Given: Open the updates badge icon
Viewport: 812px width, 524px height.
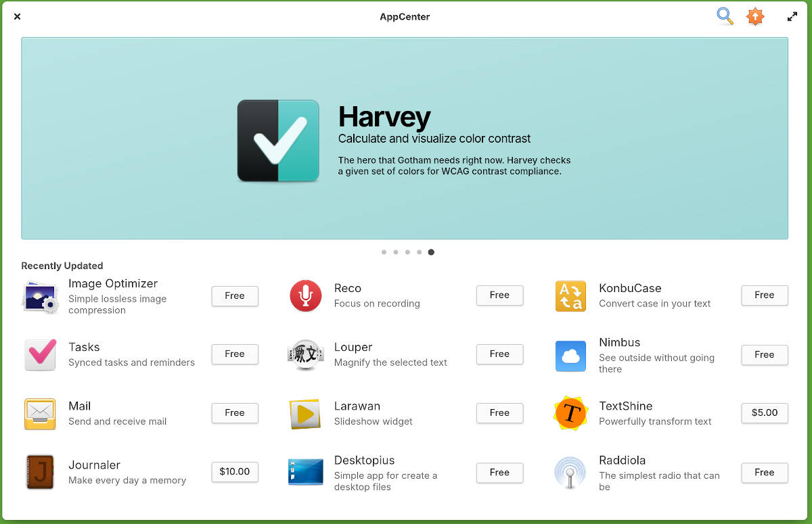Looking at the screenshot, I should pyautogui.click(x=755, y=16).
